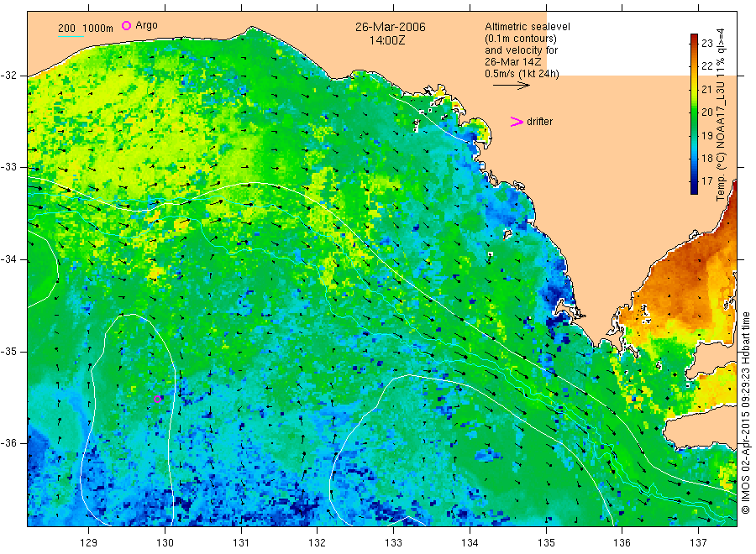Click longitude axis label 131
The height and width of the screenshot is (554, 756).
(x=241, y=543)
